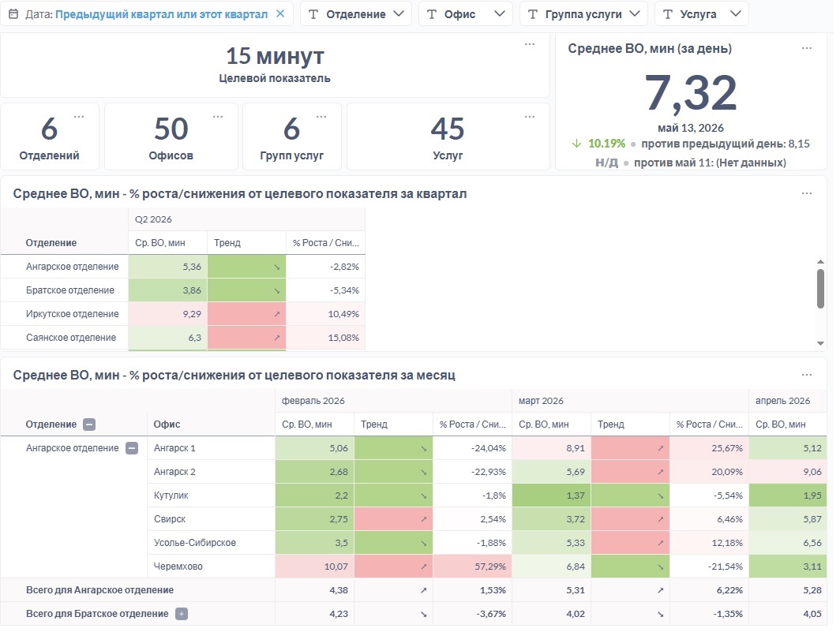The width and height of the screenshot is (840, 632).
Task: Open options menu of the monthly table widget
Action: (x=807, y=375)
